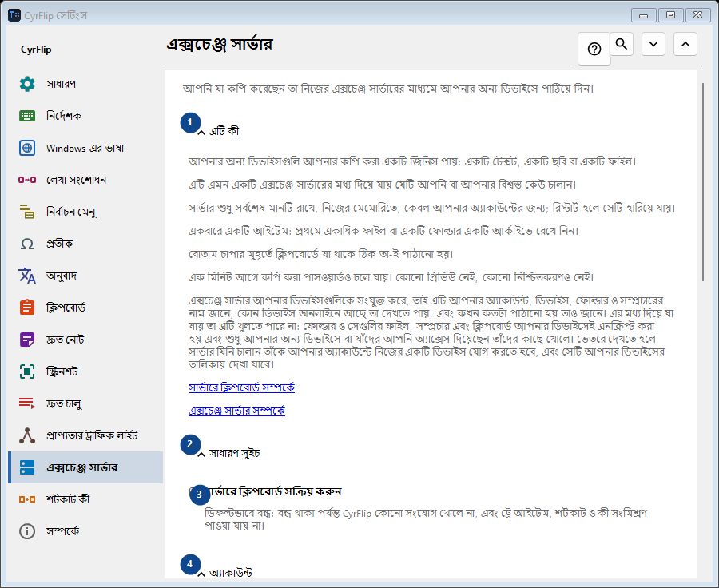719x588 pixels.
Task: Click the line starting একবারে একটি আইটেম
Action: pos(383,231)
